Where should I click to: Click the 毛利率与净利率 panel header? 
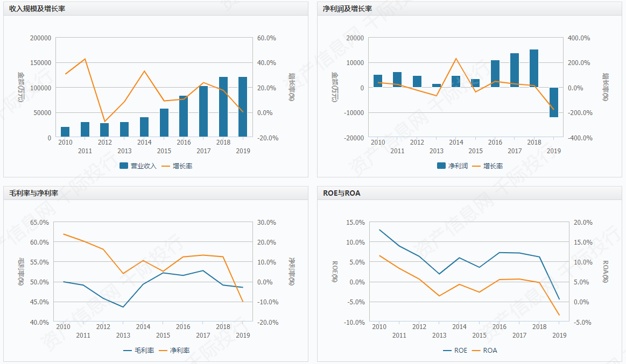pos(33,193)
